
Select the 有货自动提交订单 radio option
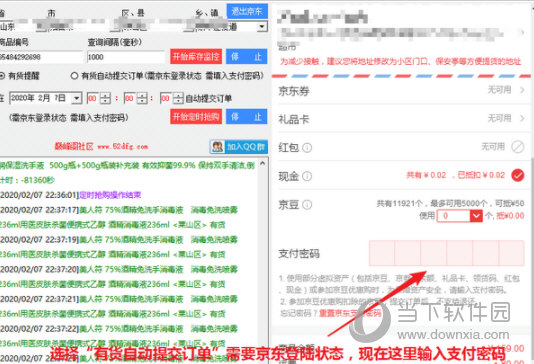74,76
